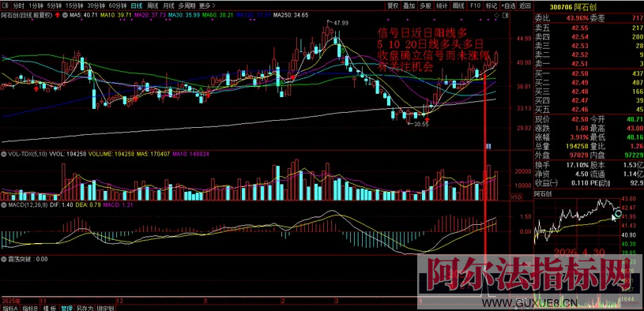Click the 卖一 price 42.51 row

pos(589,64)
